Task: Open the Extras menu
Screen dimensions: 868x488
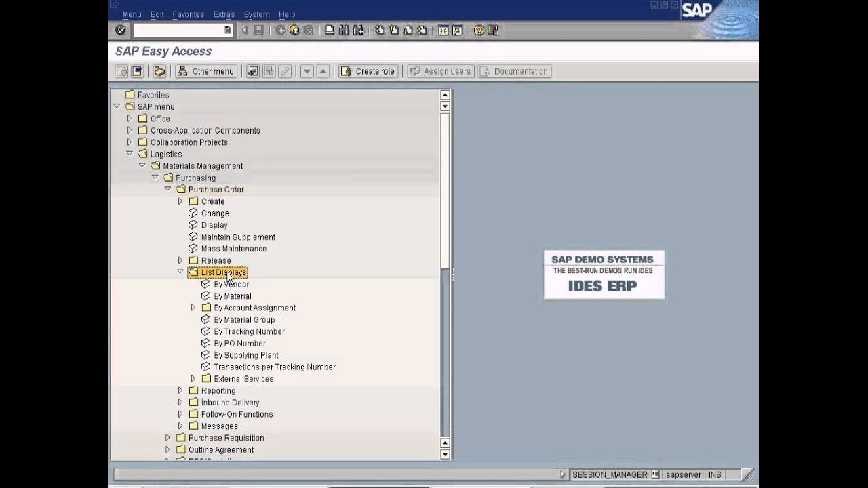Action: 224,14
